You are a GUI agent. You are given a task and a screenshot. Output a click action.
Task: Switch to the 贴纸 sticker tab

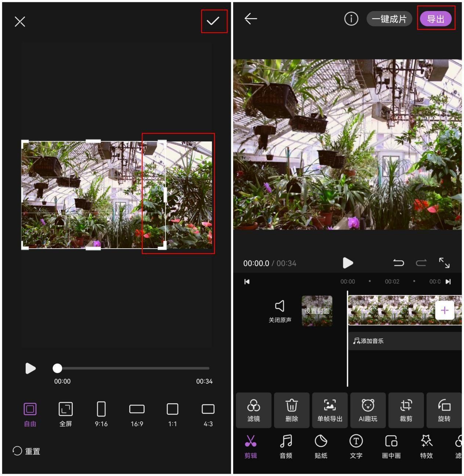coord(321,447)
